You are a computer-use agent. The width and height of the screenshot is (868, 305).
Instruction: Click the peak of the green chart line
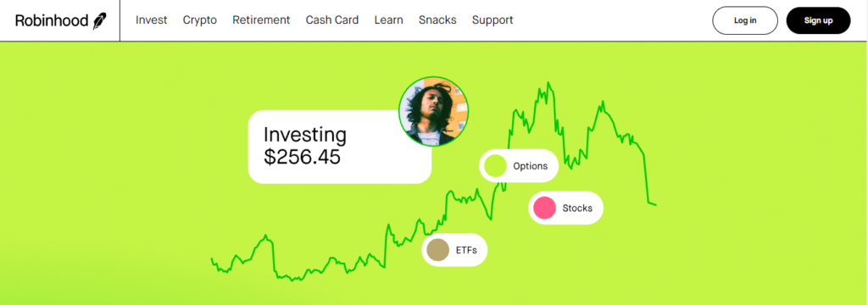tap(548, 83)
